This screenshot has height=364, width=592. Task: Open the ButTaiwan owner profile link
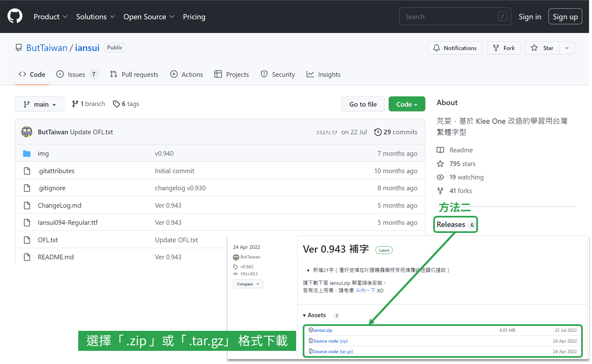click(x=47, y=48)
